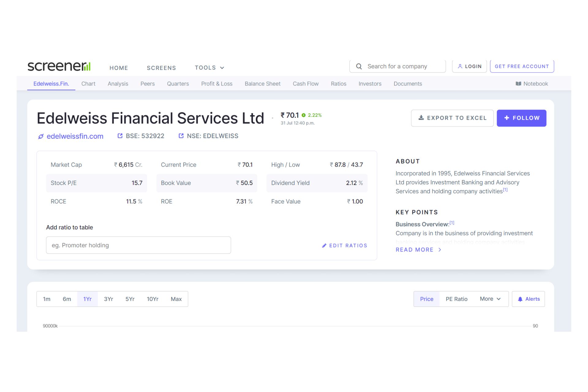Switch to the Balance Sheet tab
This screenshot has width=588, height=392.
262,84
